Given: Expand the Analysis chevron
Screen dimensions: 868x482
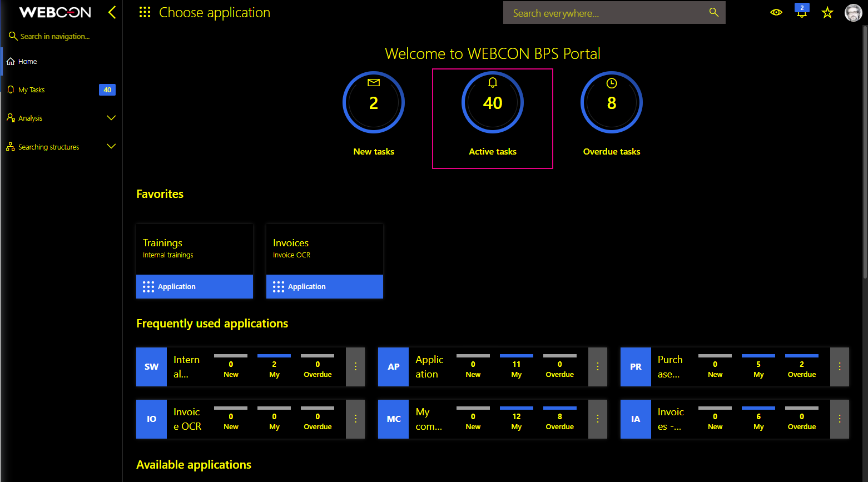Looking at the screenshot, I should (111, 118).
